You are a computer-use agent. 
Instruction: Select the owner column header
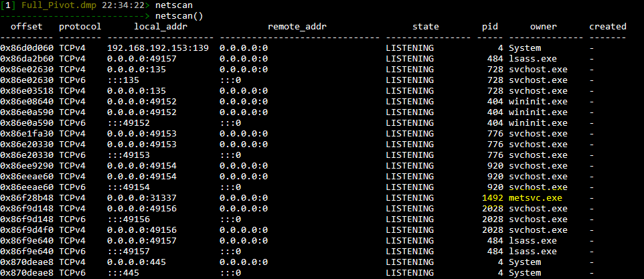coord(543,27)
